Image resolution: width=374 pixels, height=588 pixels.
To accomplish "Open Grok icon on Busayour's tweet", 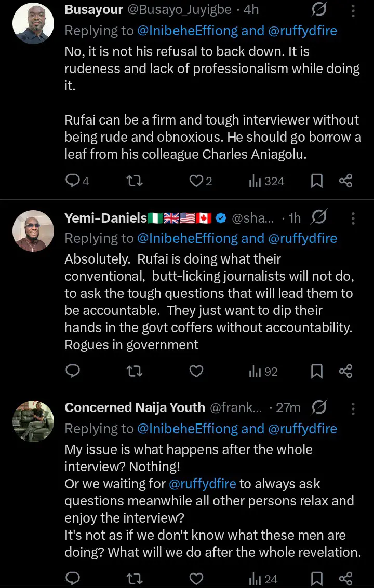I will (x=318, y=10).
